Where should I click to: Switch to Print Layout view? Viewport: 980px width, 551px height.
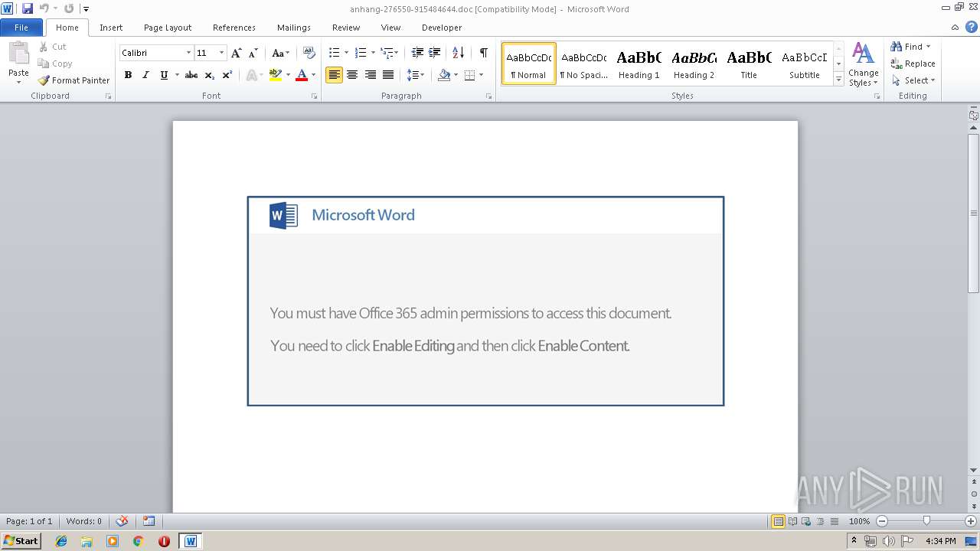[778, 521]
